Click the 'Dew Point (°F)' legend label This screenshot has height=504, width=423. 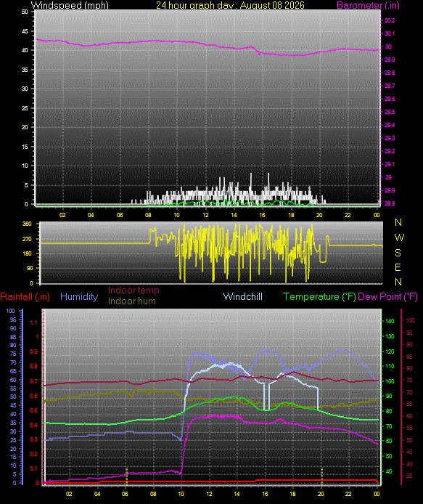tap(387, 296)
